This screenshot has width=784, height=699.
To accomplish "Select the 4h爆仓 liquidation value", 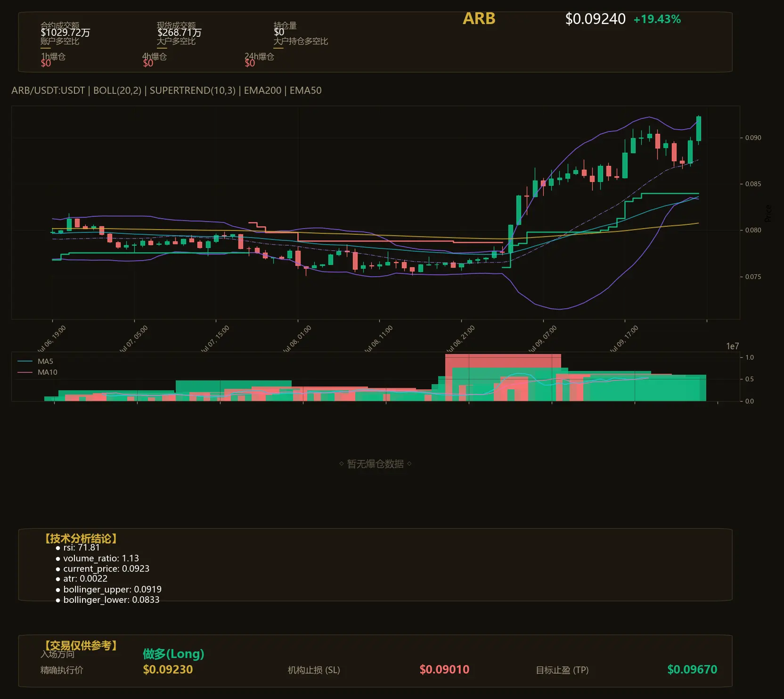I will 148,63.
